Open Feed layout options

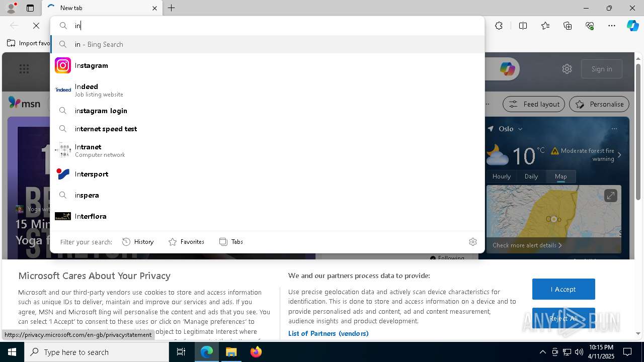[x=534, y=104]
